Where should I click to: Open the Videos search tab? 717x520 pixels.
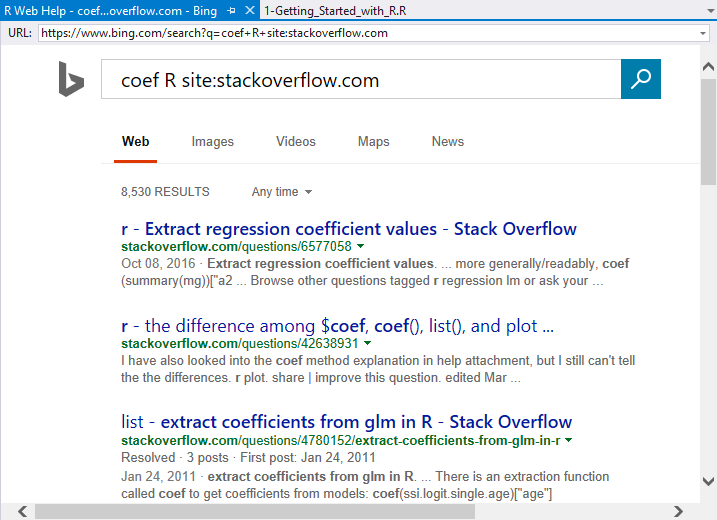pos(296,141)
